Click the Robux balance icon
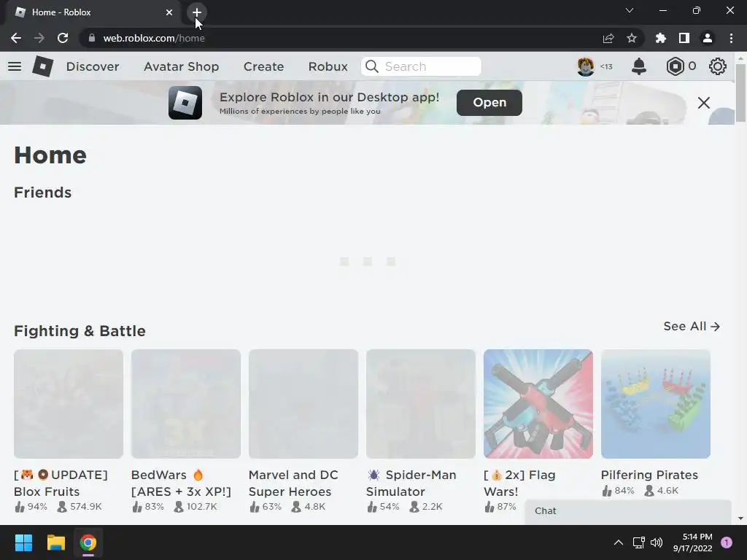This screenshot has height=560, width=747. pos(675,66)
